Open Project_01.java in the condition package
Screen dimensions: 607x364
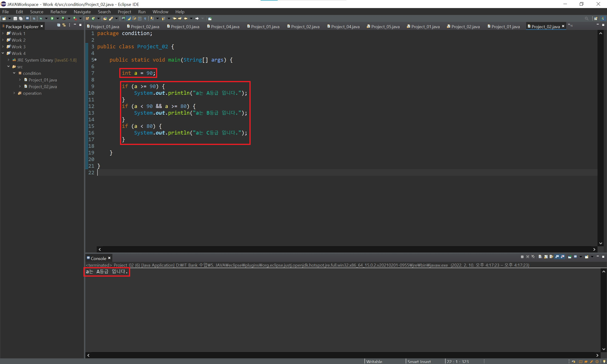pyautogui.click(x=42, y=80)
